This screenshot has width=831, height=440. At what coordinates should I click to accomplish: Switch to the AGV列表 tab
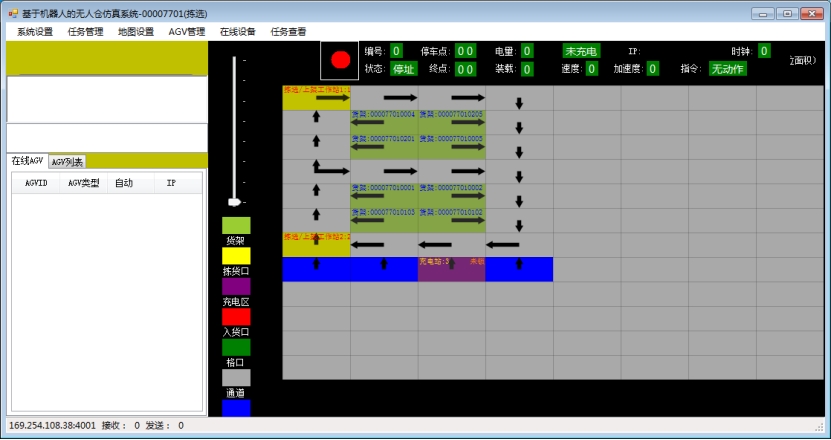(68, 162)
